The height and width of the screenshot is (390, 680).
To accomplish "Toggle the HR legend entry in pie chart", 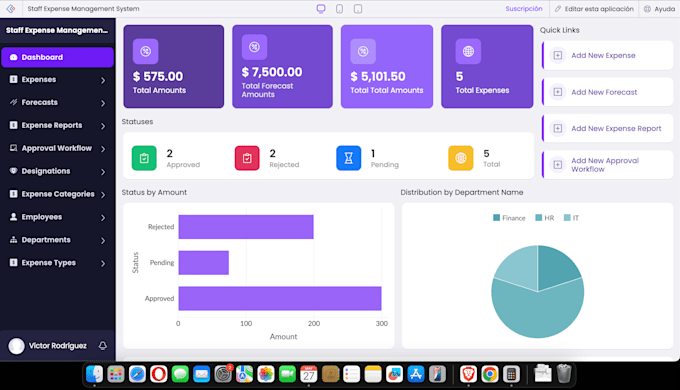I will (x=545, y=218).
